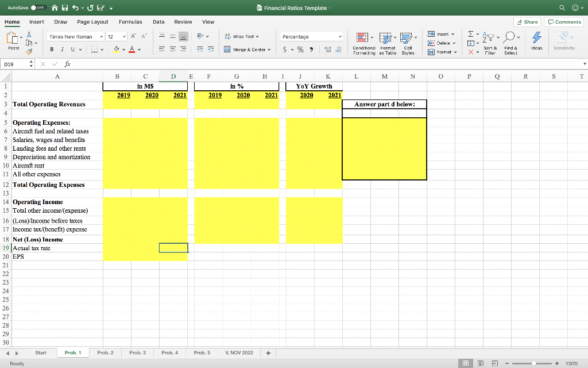This screenshot has height=368, width=588.
Task: Center text horizontally
Action: tap(172, 49)
